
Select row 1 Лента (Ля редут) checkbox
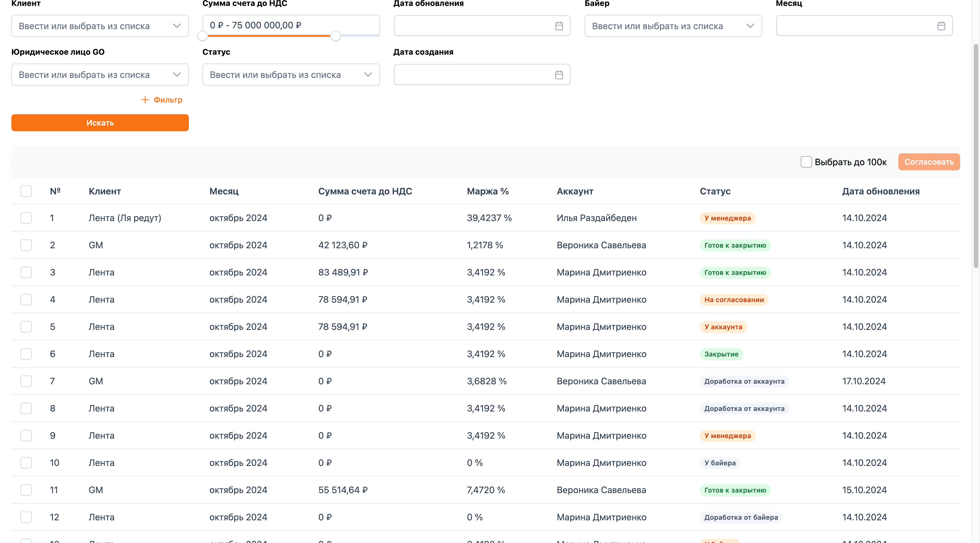click(x=26, y=218)
